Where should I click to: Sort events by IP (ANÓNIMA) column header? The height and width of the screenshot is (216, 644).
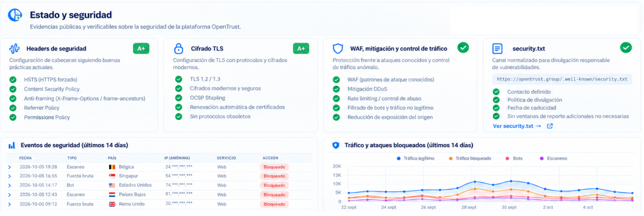tap(177, 158)
